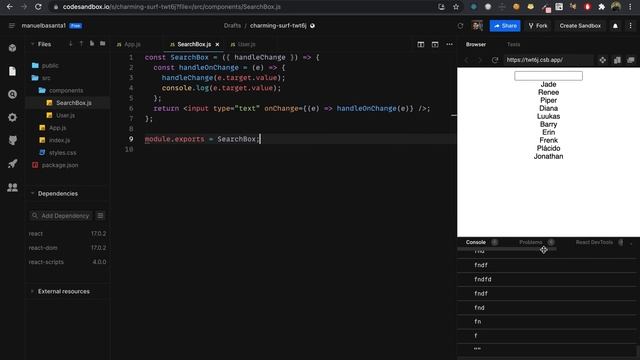Click the Fork button
Image resolution: width=640 pixels, height=360 pixels.
tap(538, 26)
